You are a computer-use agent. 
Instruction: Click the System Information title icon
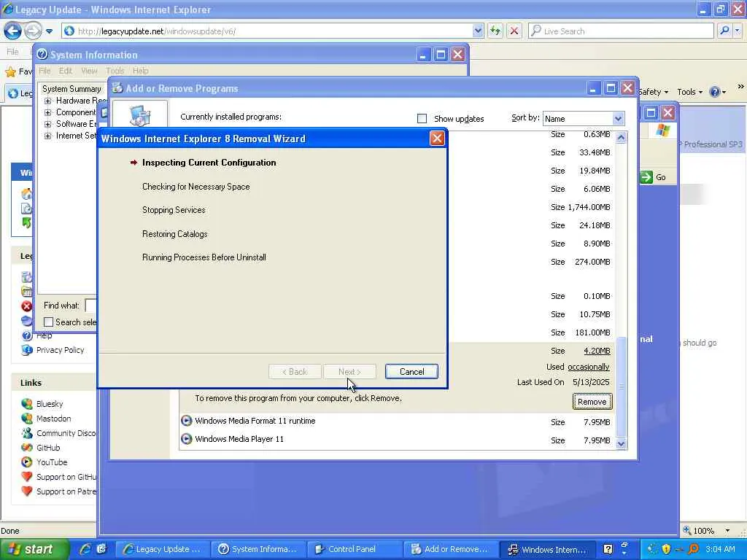pos(42,55)
